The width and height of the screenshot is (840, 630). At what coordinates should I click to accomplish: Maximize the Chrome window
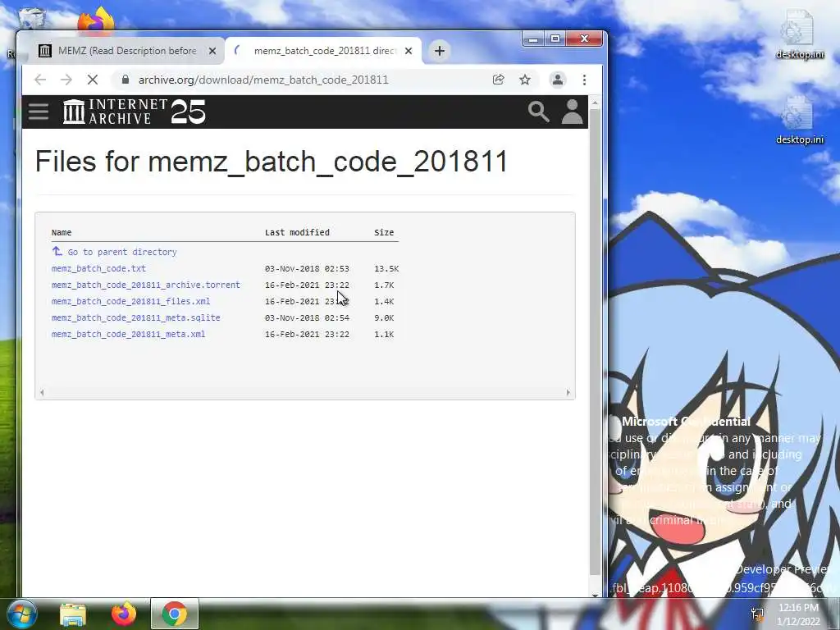click(x=555, y=39)
